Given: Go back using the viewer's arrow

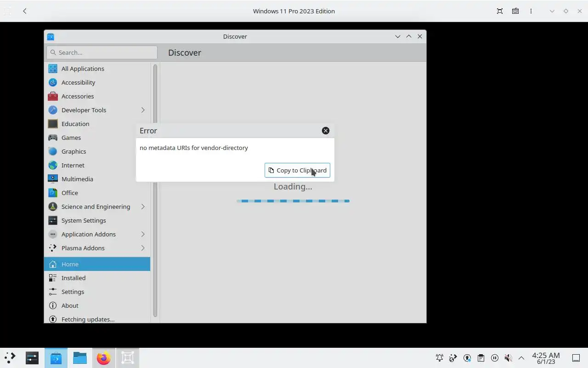Looking at the screenshot, I should coord(25,11).
